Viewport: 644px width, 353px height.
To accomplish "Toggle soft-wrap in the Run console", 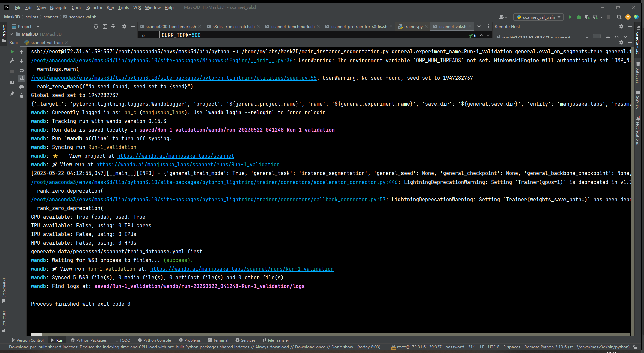I will coord(22,70).
